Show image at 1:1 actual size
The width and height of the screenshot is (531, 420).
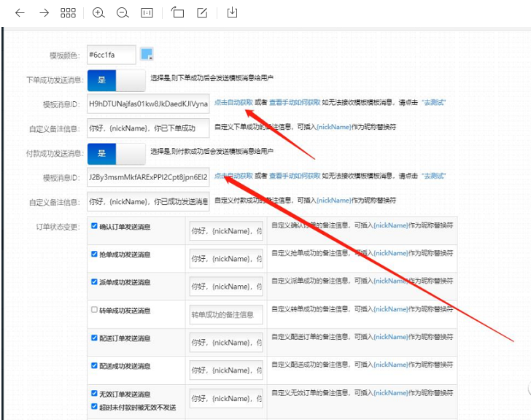(147, 13)
